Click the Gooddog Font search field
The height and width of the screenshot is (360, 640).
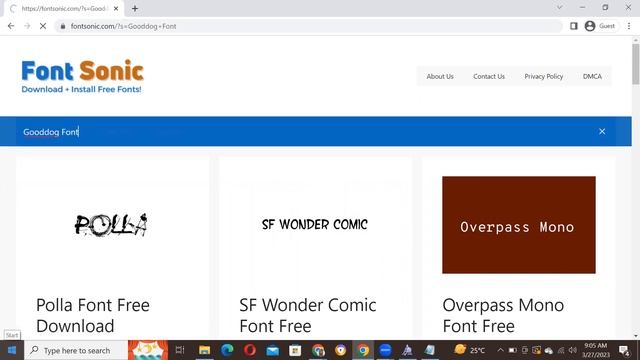(x=302, y=131)
